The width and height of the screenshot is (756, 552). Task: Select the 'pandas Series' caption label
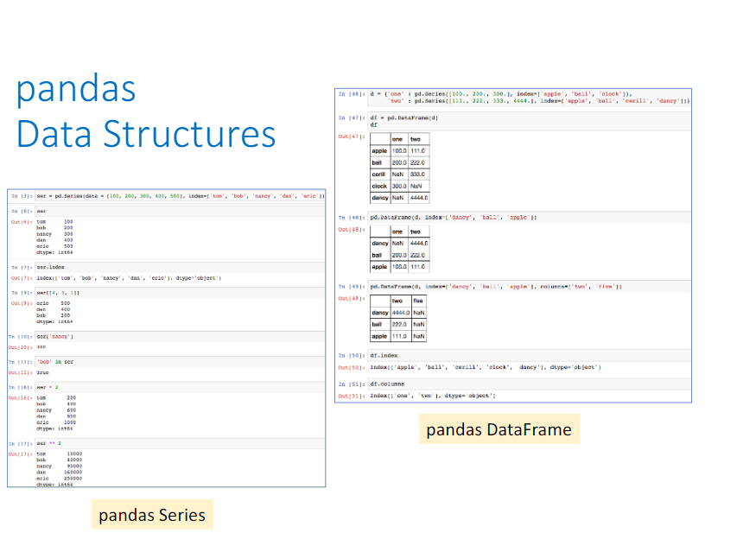[x=152, y=515]
